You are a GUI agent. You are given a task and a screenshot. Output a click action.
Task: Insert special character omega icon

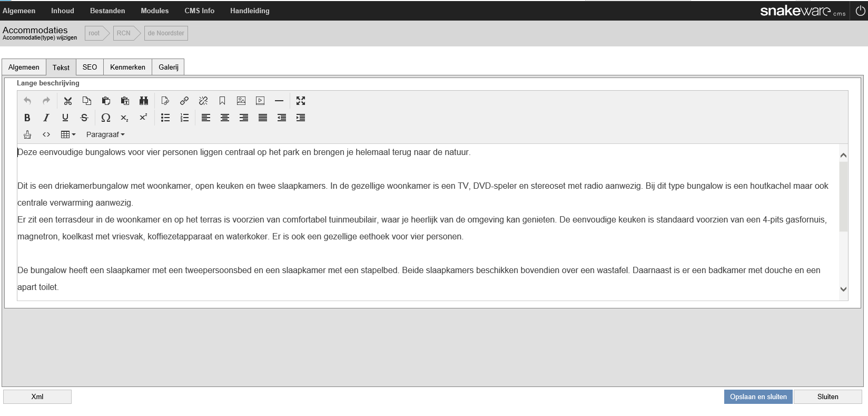tap(106, 118)
